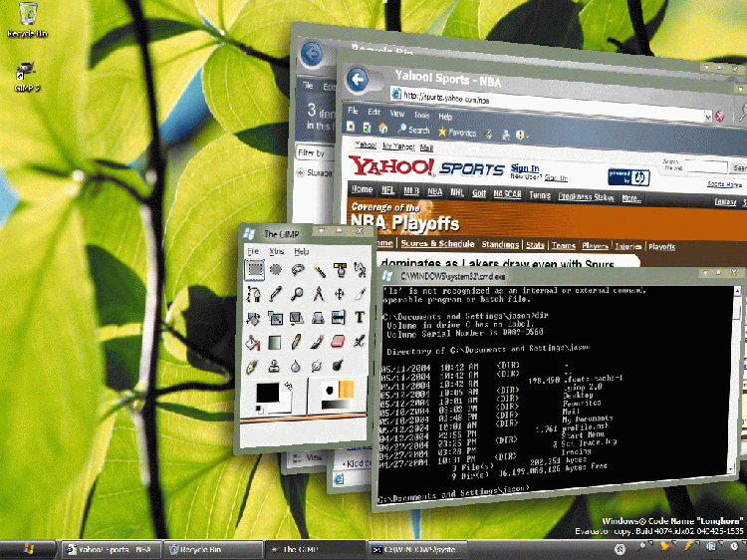Open the My Yahoo! link

click(398, 146)
